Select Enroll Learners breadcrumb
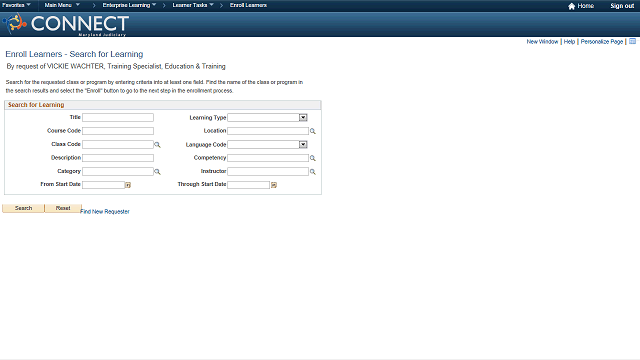This screenshot has height=360, width=640. pyautogui.click(x=248, y=5)
